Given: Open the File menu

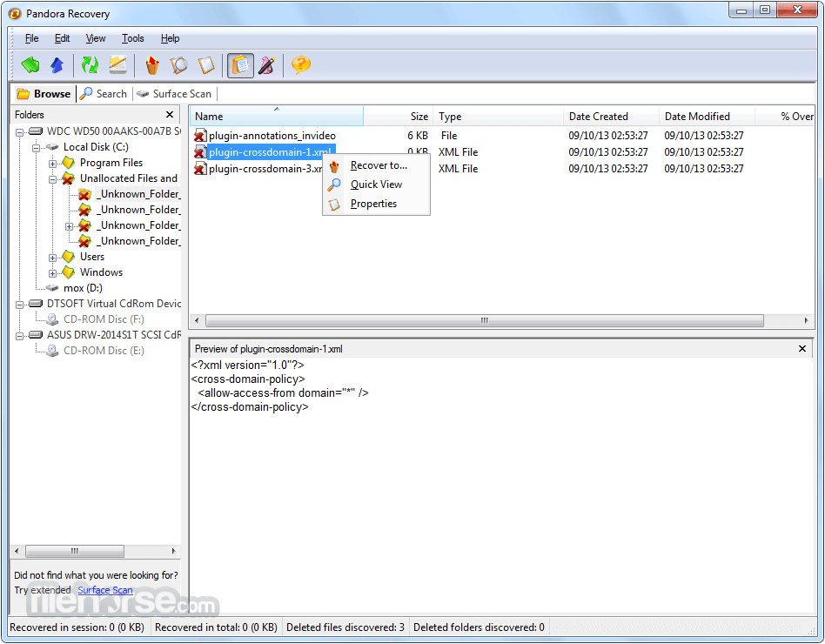Looking at the screenshot, I should [x=31, y=38].
